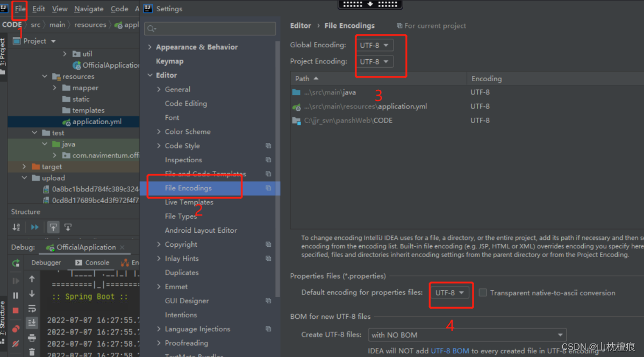Screen dimensions: 644x357
Task: Sort Structure view alphabetically
Action: point(16,227)
